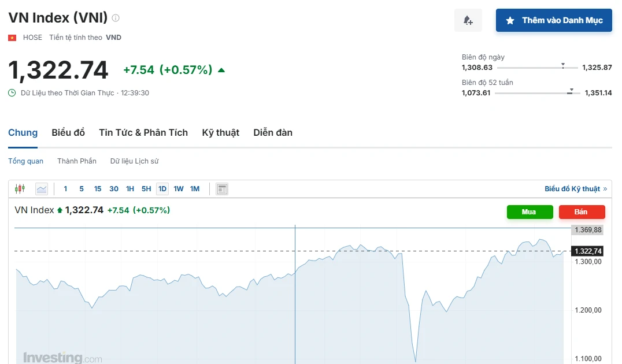Open the Biểu đồ tab
This screenshot has height=364, width=622.
coord(68,132)
